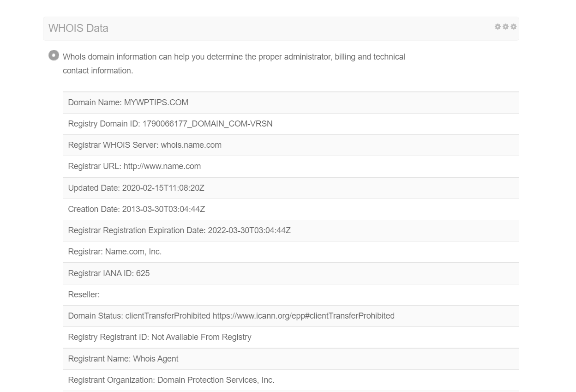
Task: Click the round bullet icon beside the WhoIs description
Action: pos(54,55)
